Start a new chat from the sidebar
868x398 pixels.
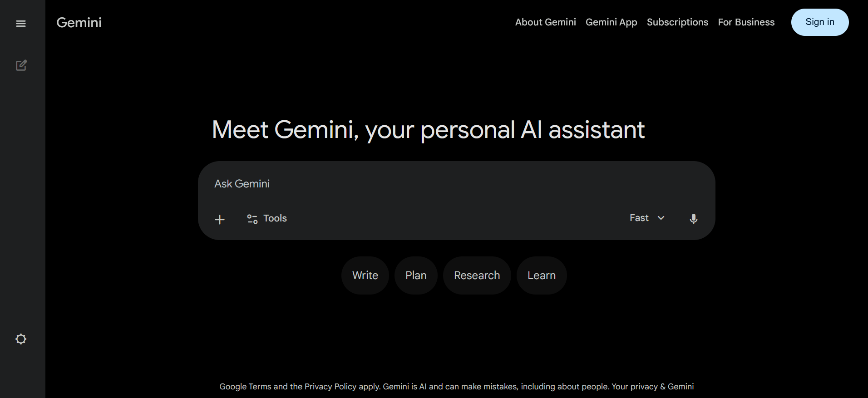pos(21,65)
